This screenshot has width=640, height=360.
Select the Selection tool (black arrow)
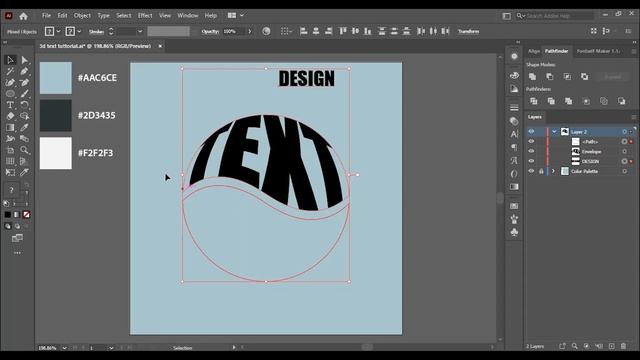click(10, 60)
